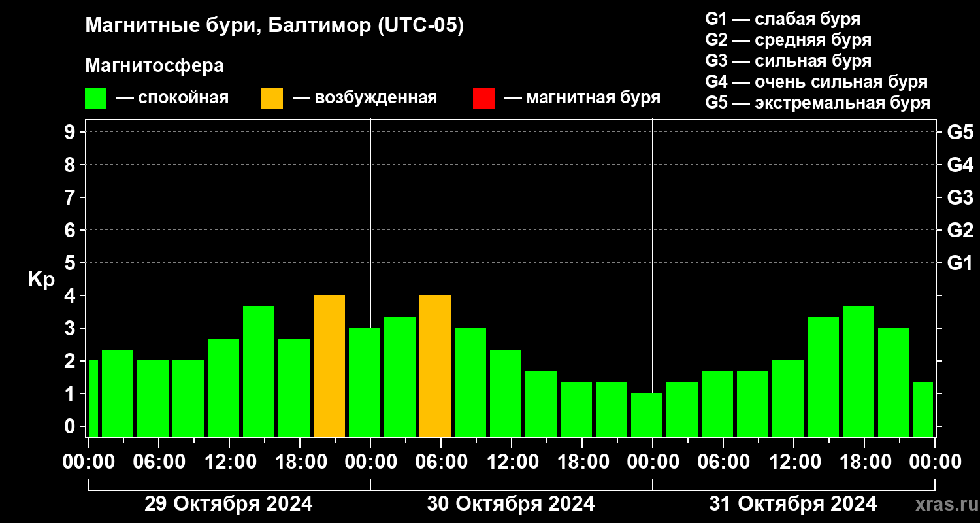Click the G1 label on right axis
The width and height of the screenshot is (980, 523).
point(960,263)
